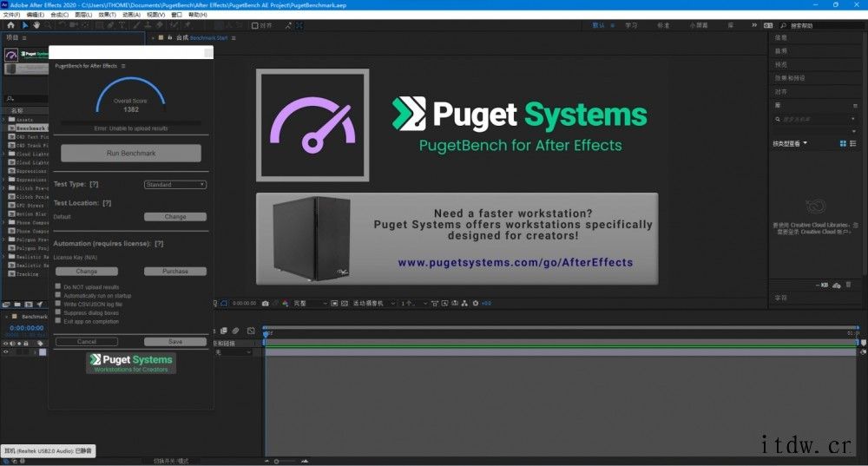Open the File menu
868x466 pixels.
click(x=11, y=15)
